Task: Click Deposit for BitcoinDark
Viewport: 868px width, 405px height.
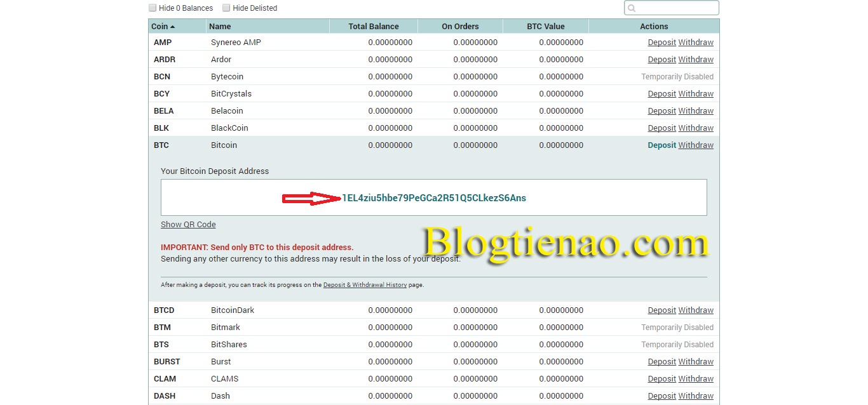Action: pos(661,310)
